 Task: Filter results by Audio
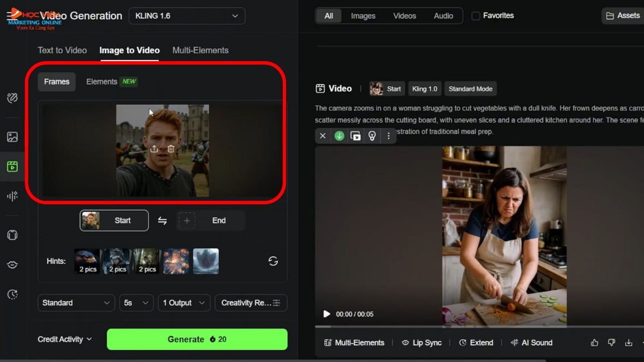point(443,16)
